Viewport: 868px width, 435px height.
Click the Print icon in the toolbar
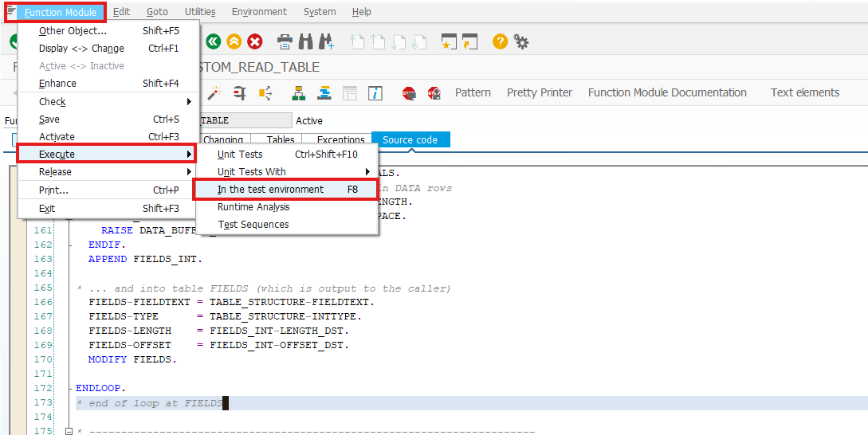pos(285,41)
